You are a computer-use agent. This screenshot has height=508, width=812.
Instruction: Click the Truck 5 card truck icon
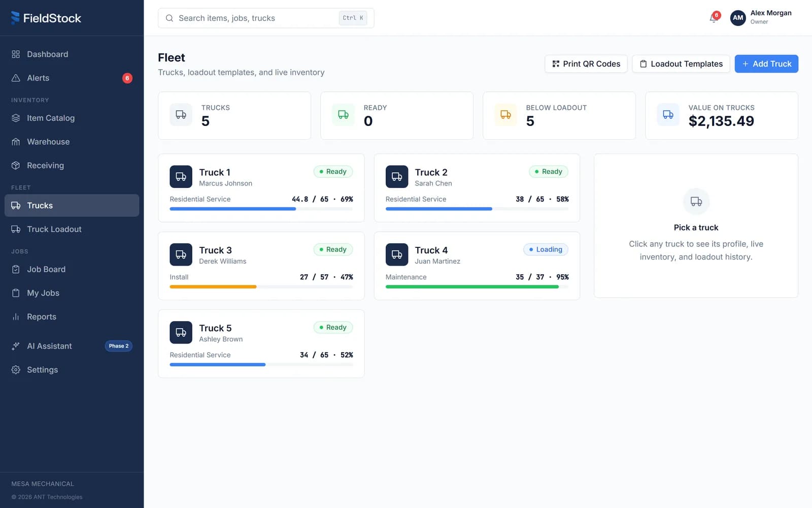[x=181, y=332]
